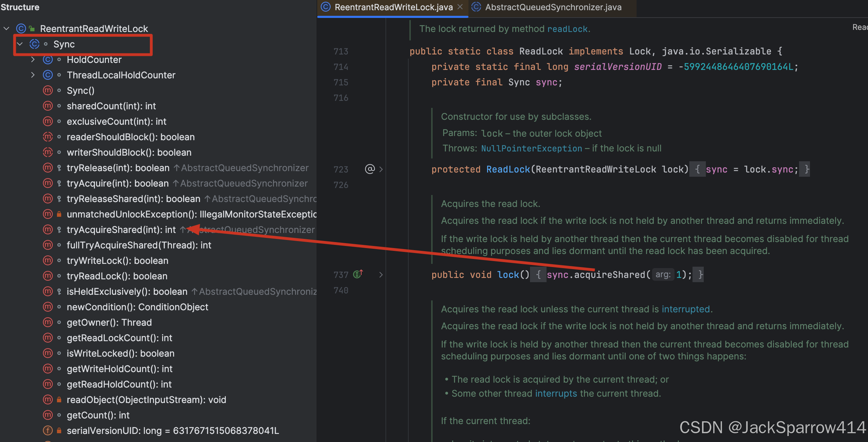Select isHeldExclusively(): boolean entry
868x442 pixels.
click(127, 291)
